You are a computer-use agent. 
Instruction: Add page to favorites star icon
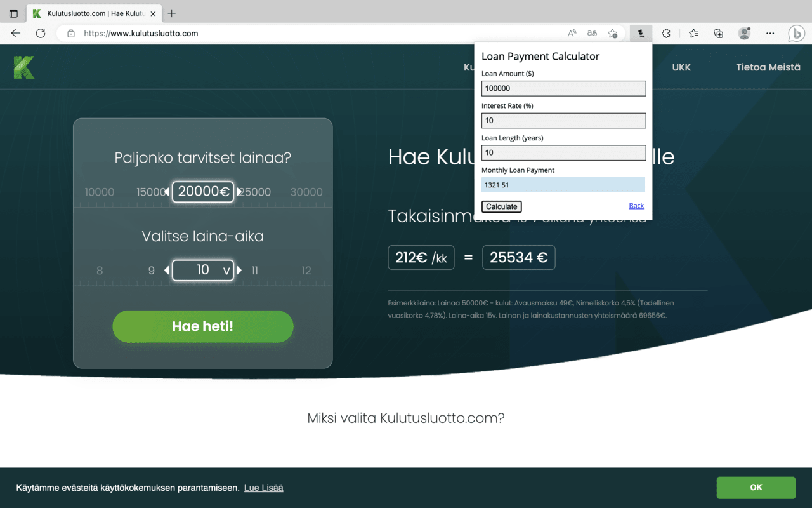[x=612, y=33]
